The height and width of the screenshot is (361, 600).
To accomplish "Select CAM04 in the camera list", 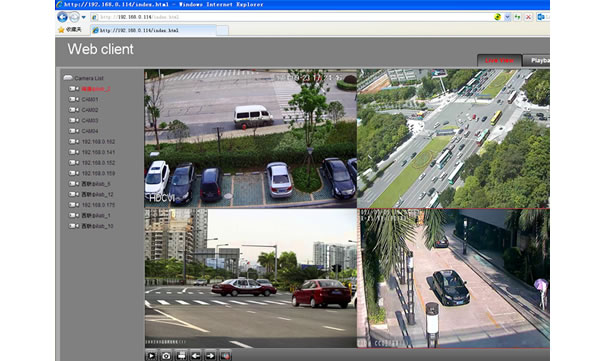I will (90, 131).
